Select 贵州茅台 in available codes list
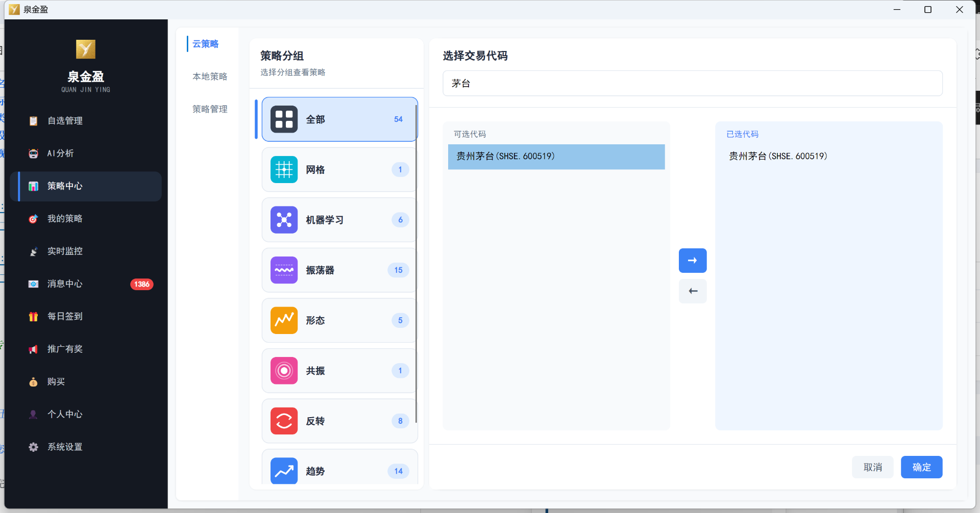Screen dimensions: 980x513 pyautogui.click(x=556, y=157)
